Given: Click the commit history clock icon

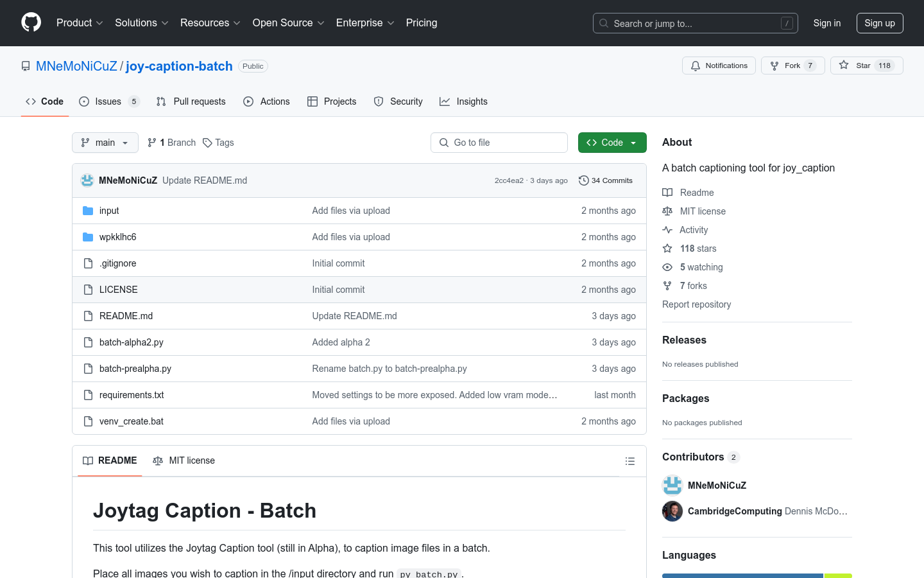Looking at the screenshot, I should (583, 180).
